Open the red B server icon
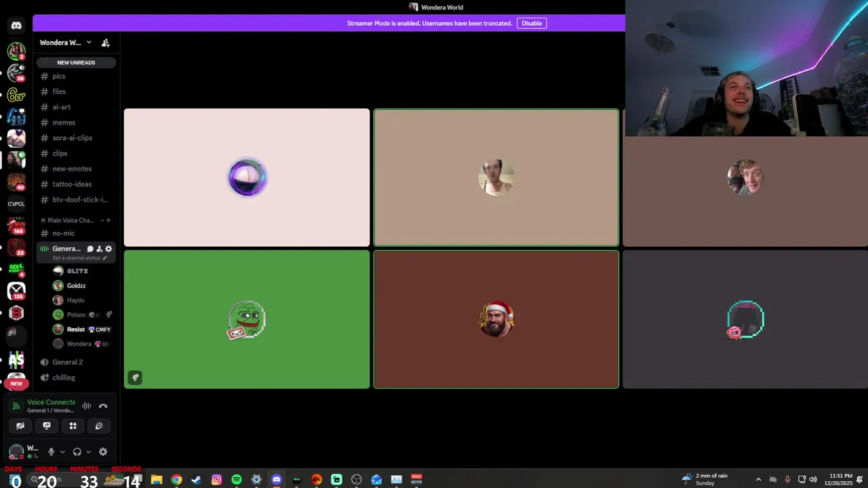This screenshot has height=488, width=868. 16,312
